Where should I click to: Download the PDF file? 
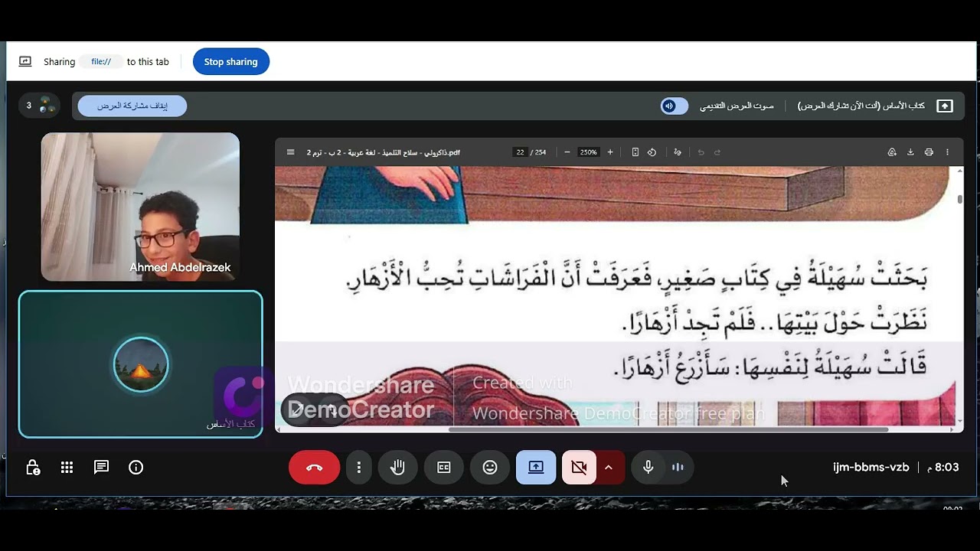click(x=910, y=152)
